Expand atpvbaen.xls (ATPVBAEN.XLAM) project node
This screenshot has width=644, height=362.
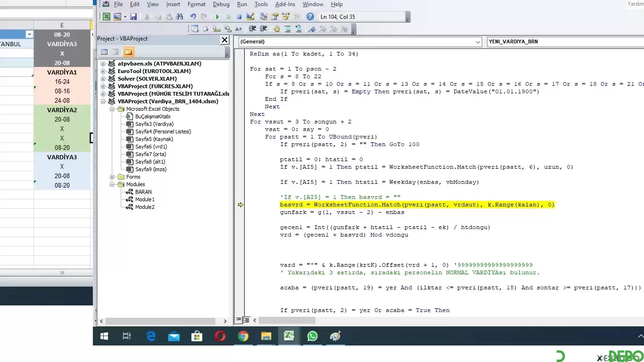pyautogui.click(x=103, y=64)
